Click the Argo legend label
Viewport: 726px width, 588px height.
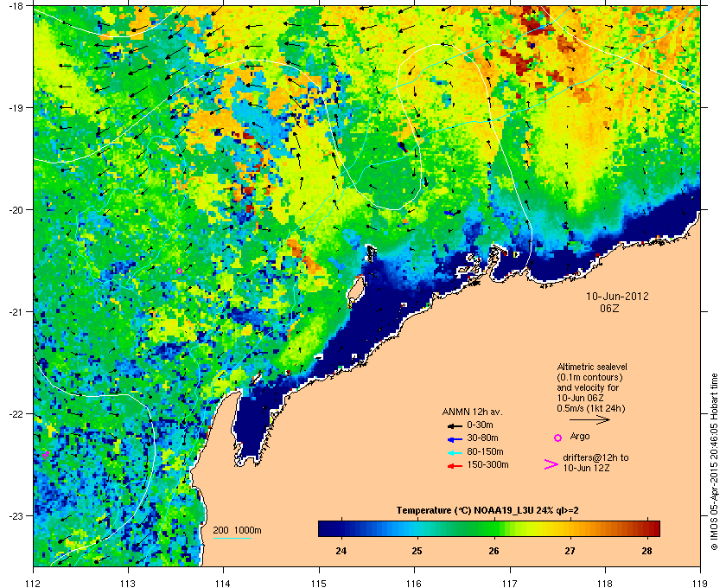pyautogui.click(x=580, y=437)
